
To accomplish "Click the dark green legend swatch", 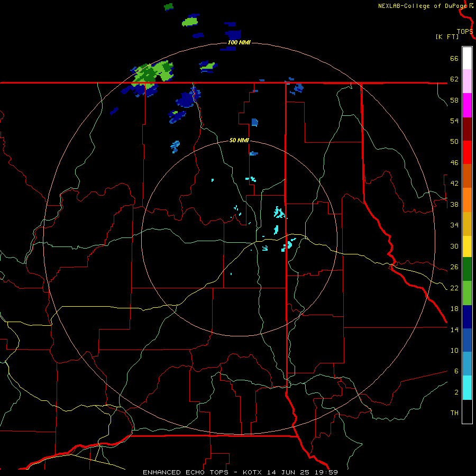I will pos(467,269).
